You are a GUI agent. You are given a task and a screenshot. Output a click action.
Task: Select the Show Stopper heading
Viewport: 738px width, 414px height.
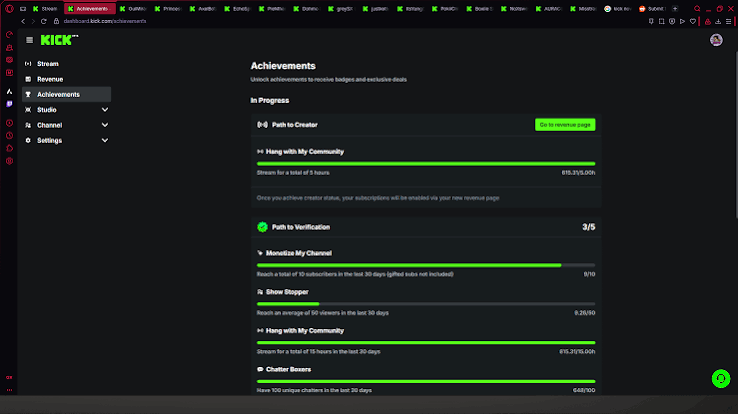[x=287, y=292]
